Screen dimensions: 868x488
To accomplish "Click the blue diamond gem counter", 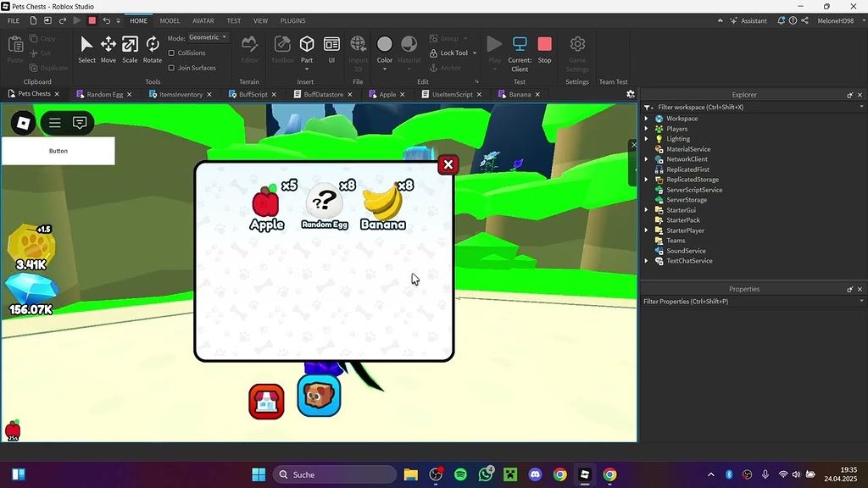I will pos(31,294).
